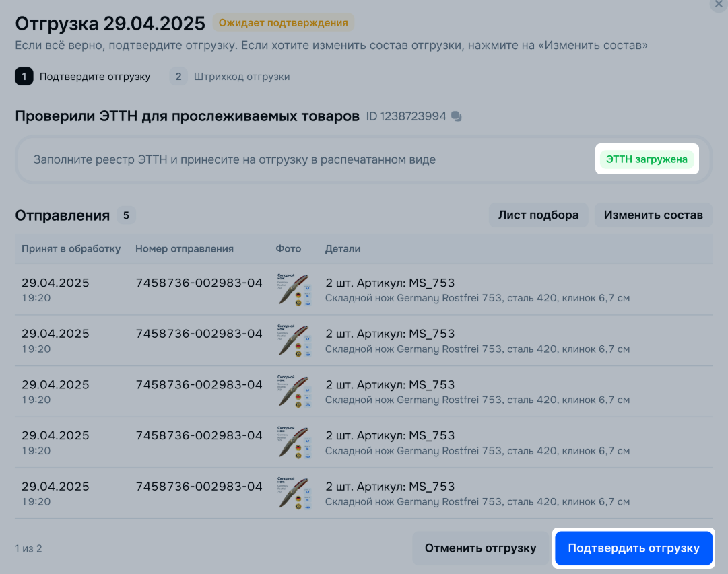This screenshot has height=574, width=728.
Task: Confirm with «Подтвердить отгрузку»
Action: (x=634, y=548)
